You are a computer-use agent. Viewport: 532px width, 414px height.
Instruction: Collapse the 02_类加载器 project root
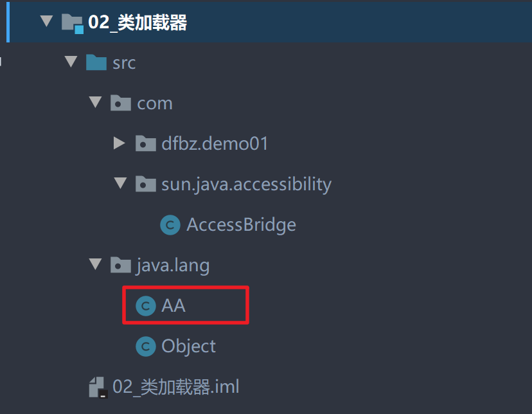point(46,21)
